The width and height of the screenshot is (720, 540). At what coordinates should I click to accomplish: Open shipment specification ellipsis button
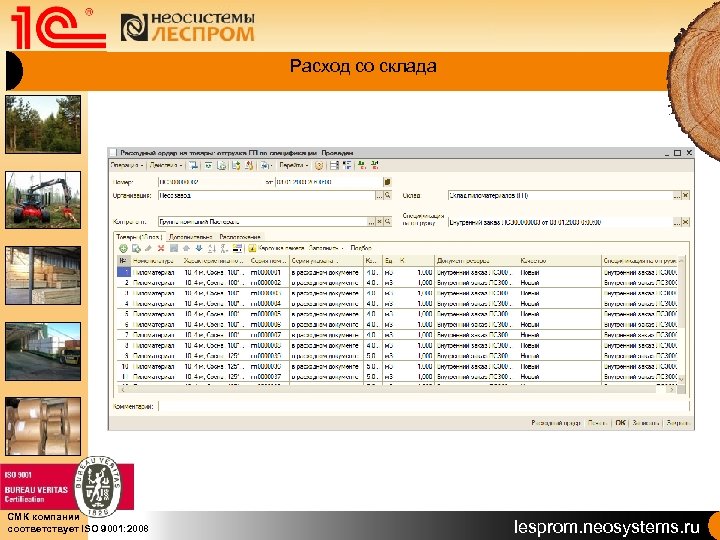coord(677,222)
